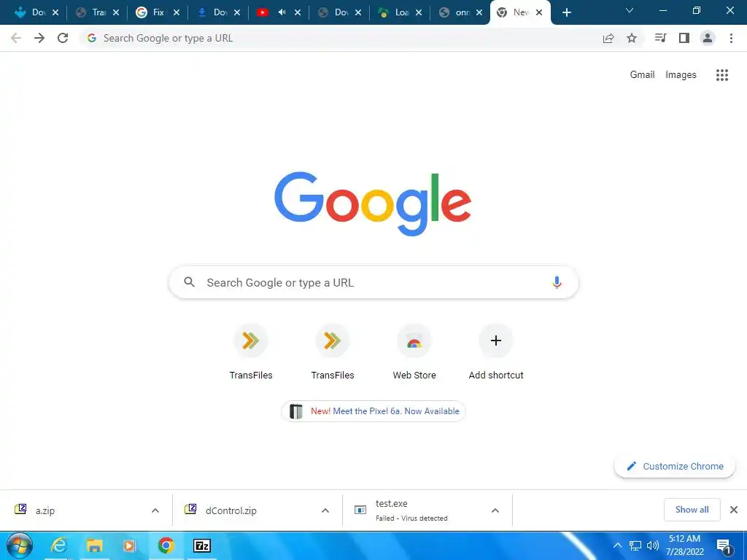Open the Images link
Screen dimensions: 747x560
pyautogui.click(x=681, y=75)
